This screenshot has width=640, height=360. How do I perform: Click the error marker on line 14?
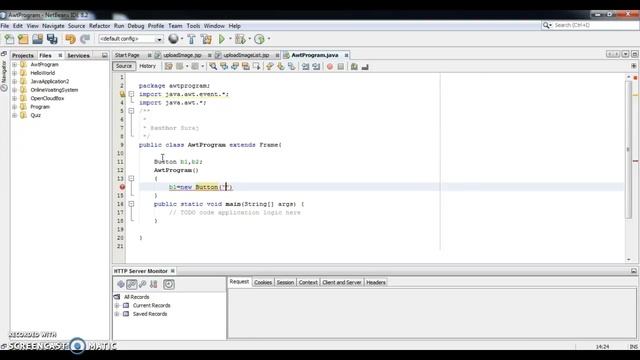coord(122,187)
